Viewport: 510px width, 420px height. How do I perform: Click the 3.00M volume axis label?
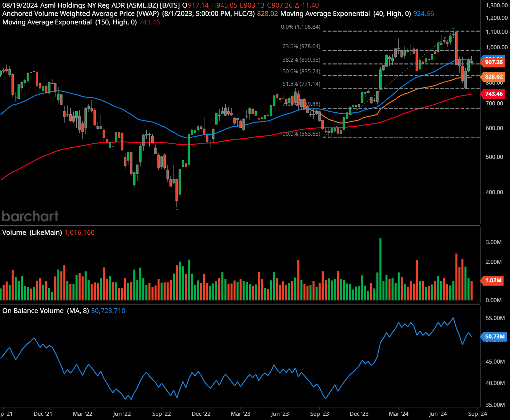(x=493, y=242)
